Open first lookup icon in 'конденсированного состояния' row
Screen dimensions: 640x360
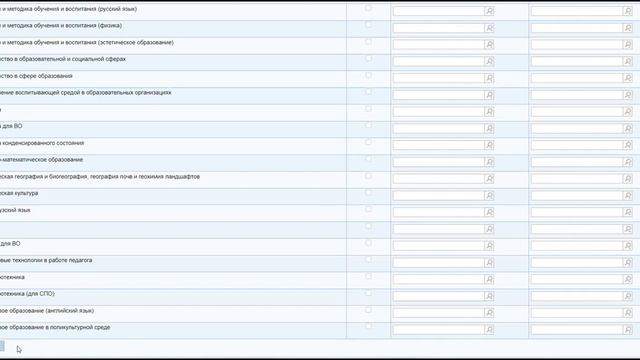(x=489, y=145)
